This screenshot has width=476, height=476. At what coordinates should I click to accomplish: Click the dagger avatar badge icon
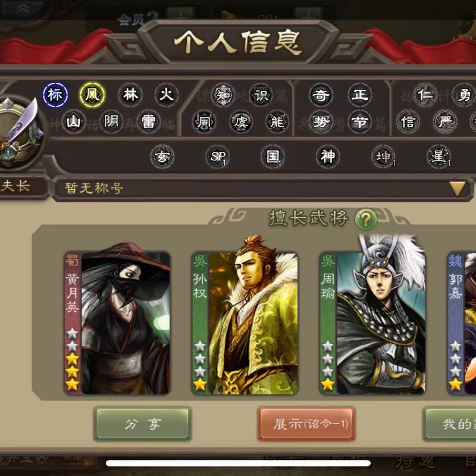(20, 133)
